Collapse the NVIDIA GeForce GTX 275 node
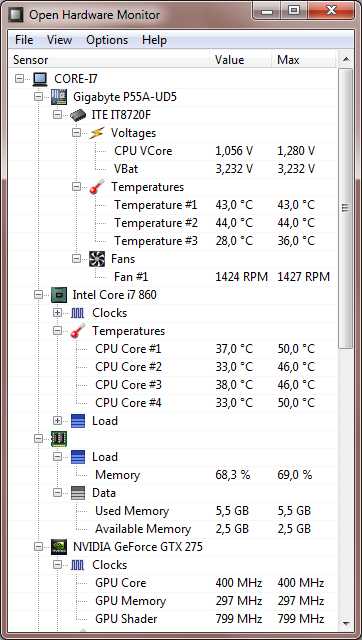The image size is (362, 640). pos(39,547)
